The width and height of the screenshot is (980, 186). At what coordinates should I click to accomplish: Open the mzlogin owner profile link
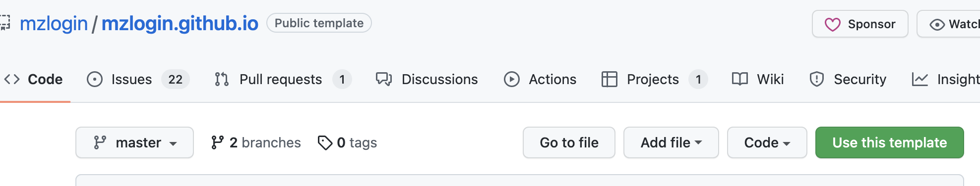point(54,24)
